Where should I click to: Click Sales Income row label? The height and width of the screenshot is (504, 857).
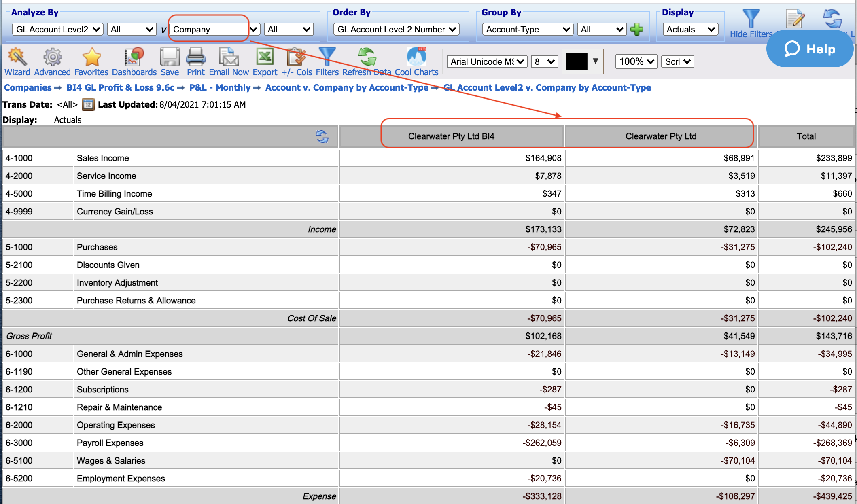pyautogui.click(x=103, y=158)
